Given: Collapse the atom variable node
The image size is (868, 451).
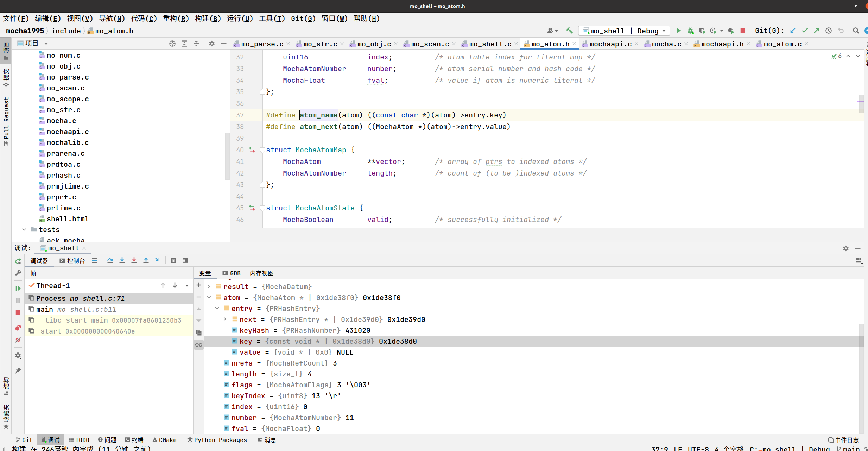Looking at the screenshot, I should [209, 298].
